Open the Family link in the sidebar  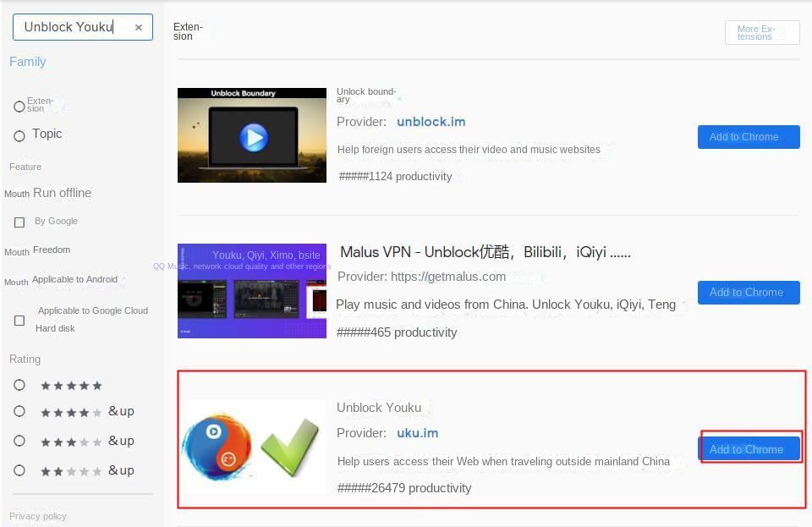pos(28,62)
